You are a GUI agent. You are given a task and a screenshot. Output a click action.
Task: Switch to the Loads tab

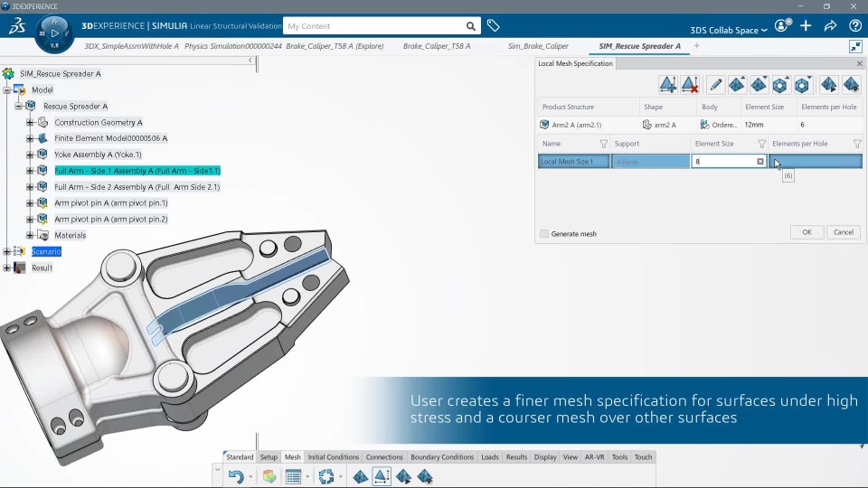(x=489, y=457)
